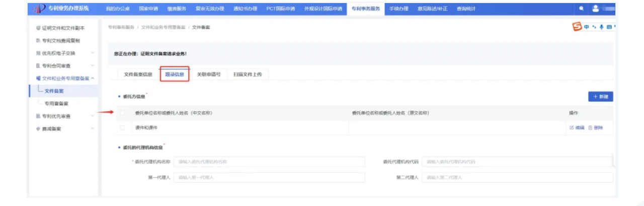644x206 pixels.
Task: Expand the 专利合同审查 sidebar menu
Action: click(x=93, y=65)
